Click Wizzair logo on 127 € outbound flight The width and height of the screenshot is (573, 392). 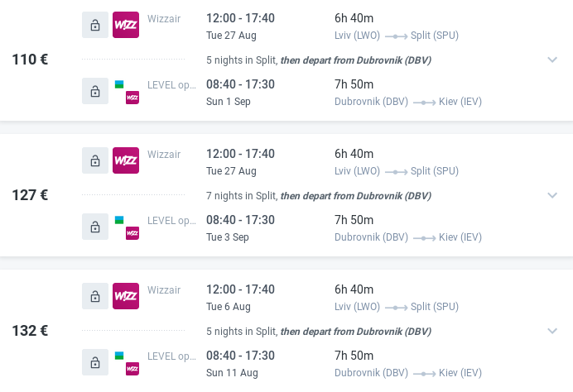126,160
